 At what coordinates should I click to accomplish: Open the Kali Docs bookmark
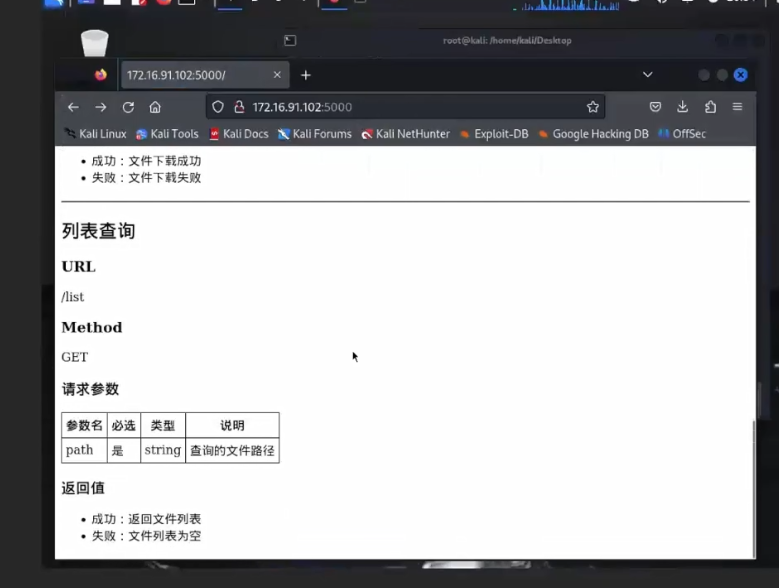(238, 134)
